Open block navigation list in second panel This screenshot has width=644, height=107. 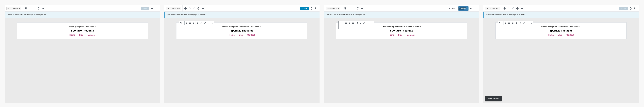pos(203,9)
